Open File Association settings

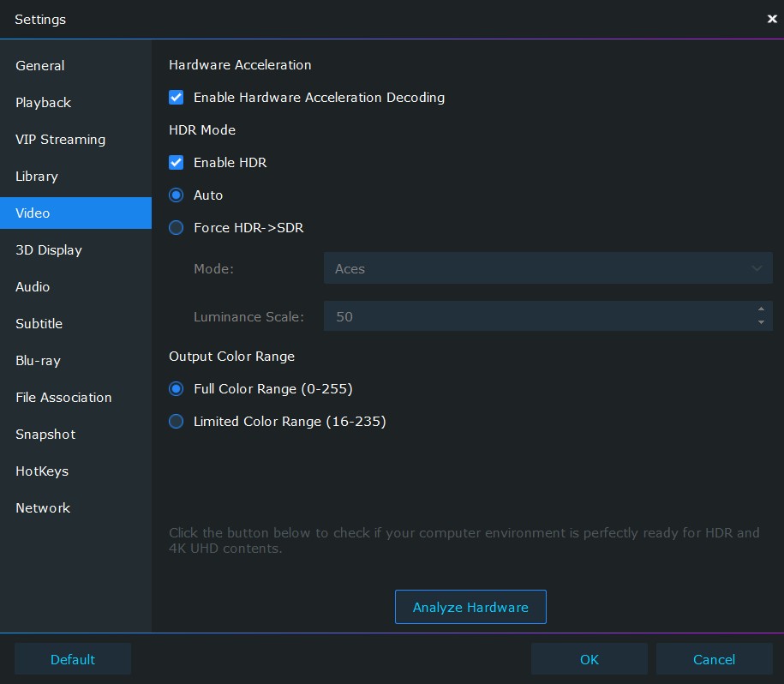pyautogui.click(x=75, y=398)
